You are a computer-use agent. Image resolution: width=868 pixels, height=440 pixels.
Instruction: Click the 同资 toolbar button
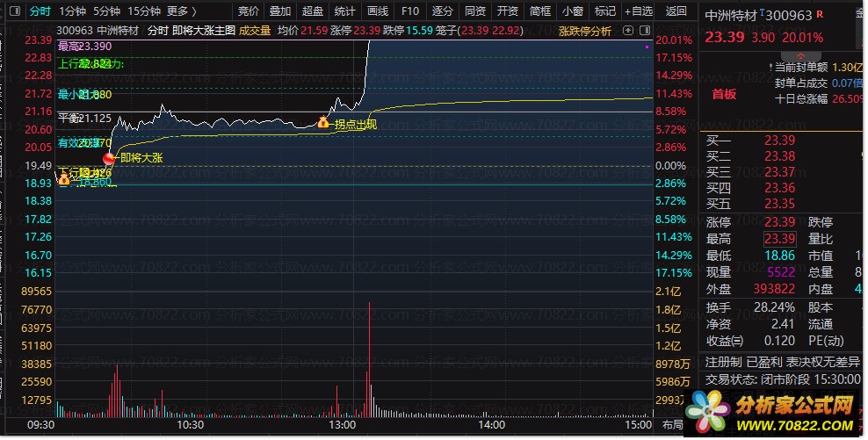475,11
